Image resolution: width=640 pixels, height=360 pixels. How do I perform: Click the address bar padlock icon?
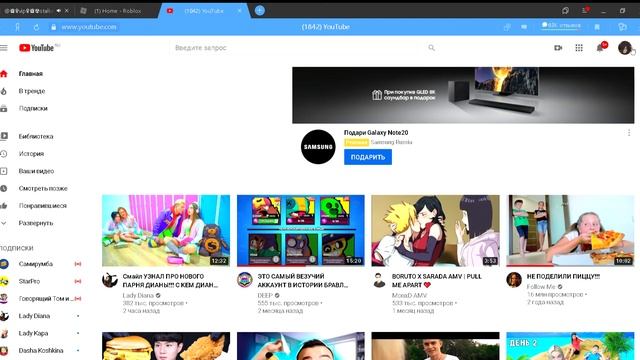click(x=53, y=27)
